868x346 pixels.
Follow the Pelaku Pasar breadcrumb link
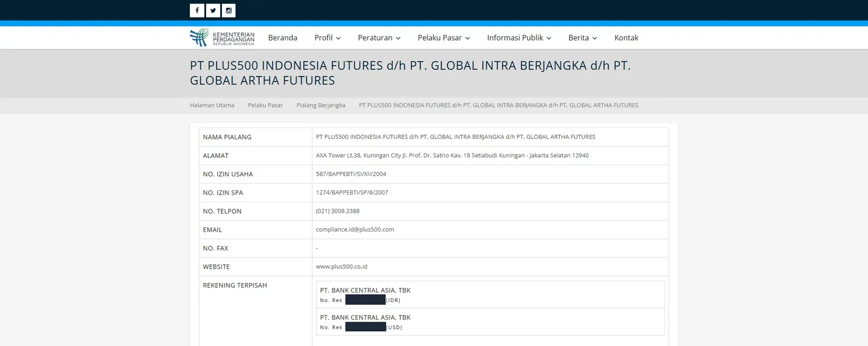tap(265, 105)
